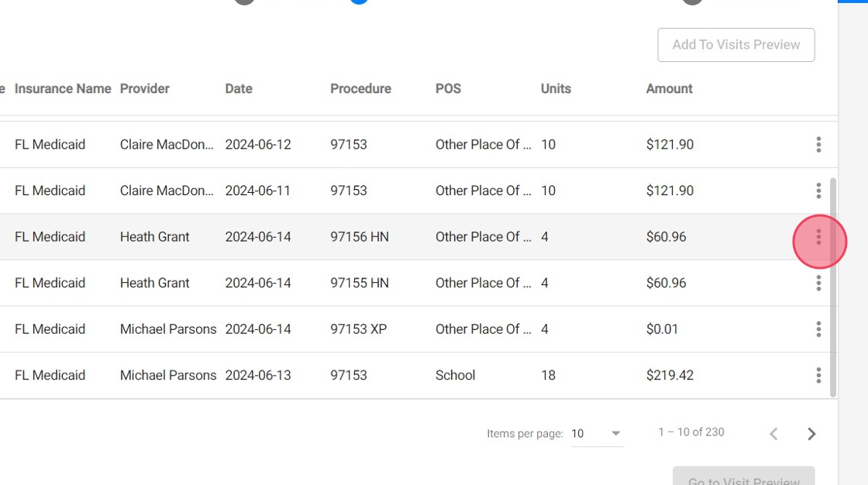Go to next page of results

pyautogui.click(x=811, y=434)
